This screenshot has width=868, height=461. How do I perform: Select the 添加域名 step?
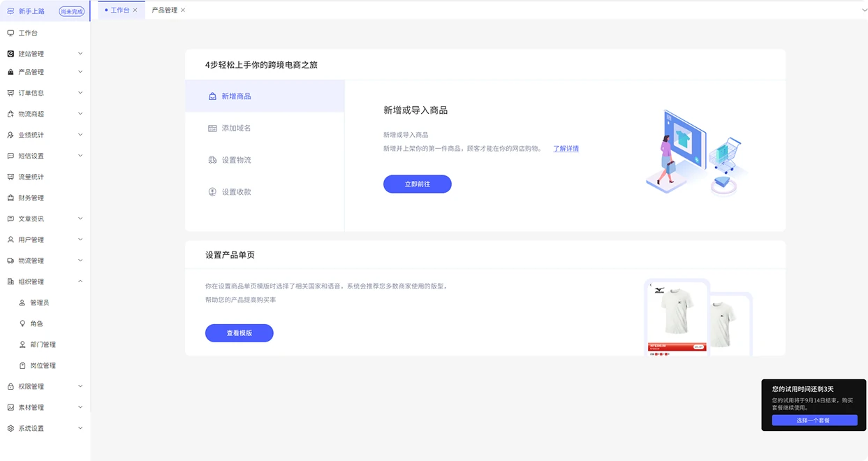(236, 129)
